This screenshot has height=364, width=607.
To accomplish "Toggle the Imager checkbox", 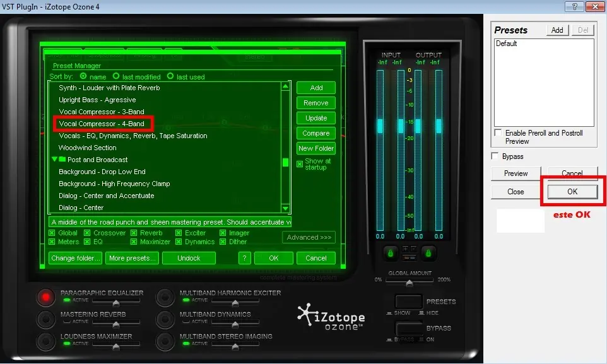I will click(223, 233).
